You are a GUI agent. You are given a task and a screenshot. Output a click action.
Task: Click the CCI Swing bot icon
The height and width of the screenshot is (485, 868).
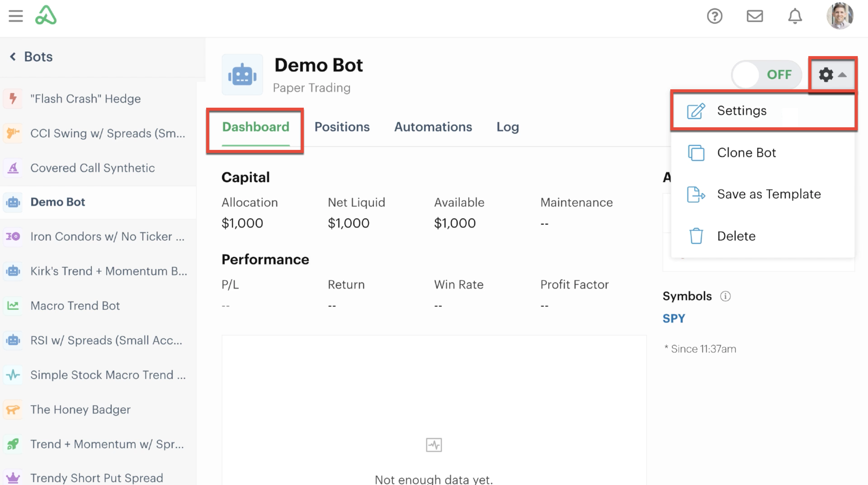pos(13,133)
